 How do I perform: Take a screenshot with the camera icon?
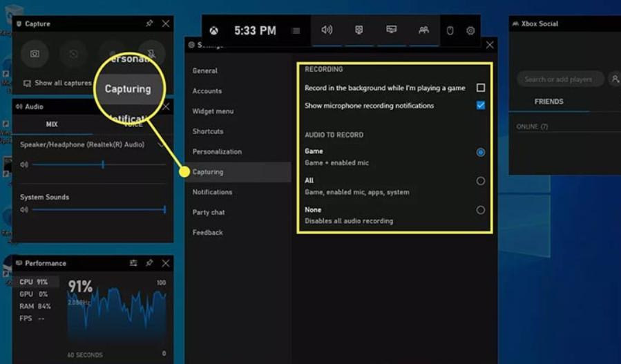(35, 53)
